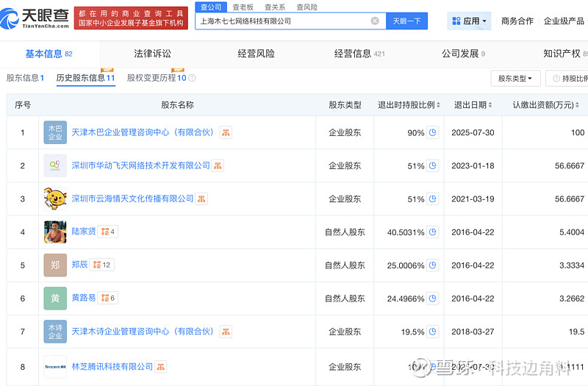Screen dimensions: 588x386
Task: Click the pie chart icon beside 24.4966%
Action: tap(432, 299)
